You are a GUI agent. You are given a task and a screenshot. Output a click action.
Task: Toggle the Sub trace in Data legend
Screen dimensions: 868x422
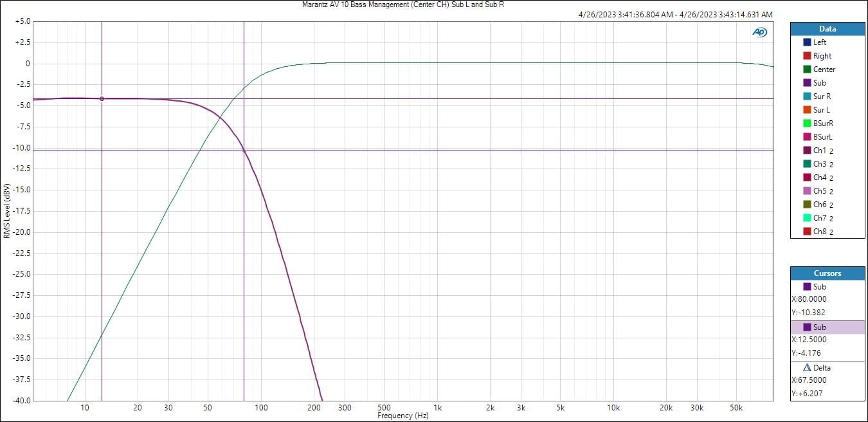click(819, 83)
